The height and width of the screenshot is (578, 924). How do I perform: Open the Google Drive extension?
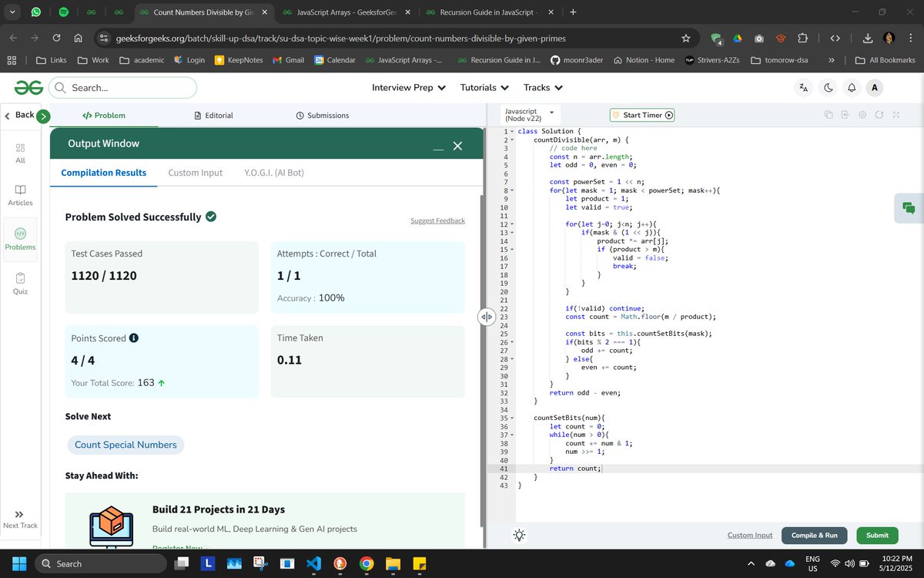737,38
